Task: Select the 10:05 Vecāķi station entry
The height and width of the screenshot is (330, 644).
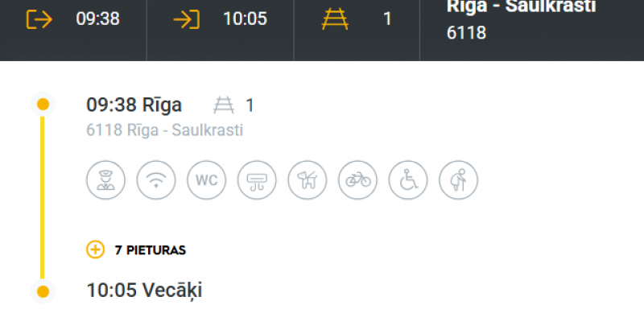Action: (144, 291)
